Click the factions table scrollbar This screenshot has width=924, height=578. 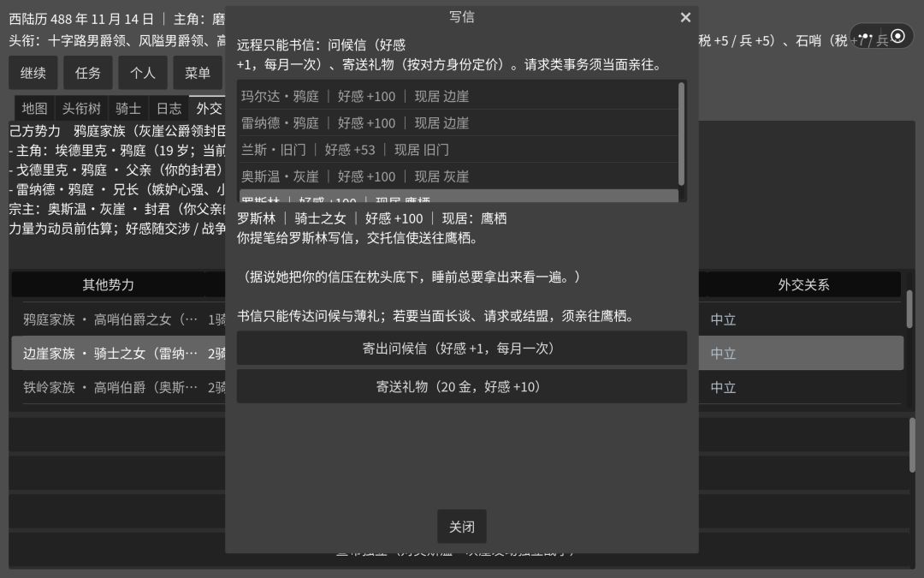909,310
